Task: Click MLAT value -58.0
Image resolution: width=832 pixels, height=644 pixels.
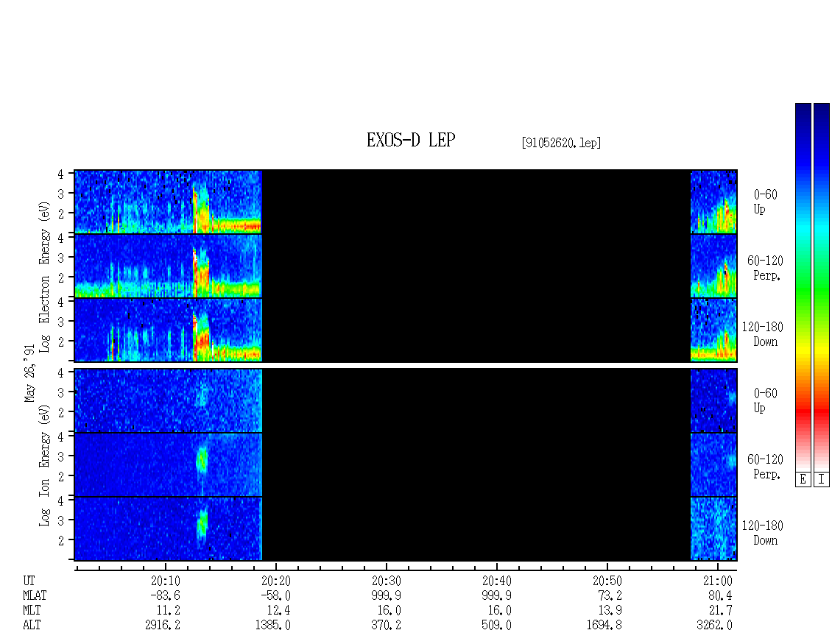Action: click(x=275, y=595)
